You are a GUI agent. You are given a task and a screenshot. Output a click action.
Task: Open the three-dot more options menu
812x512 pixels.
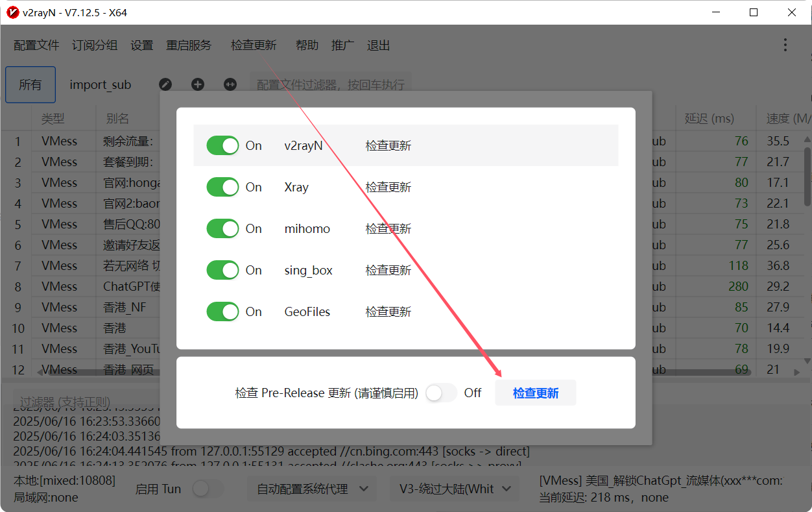(785, 45)
